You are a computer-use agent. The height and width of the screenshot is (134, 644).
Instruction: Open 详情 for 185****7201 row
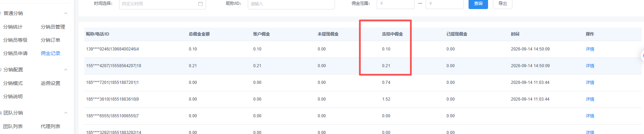pos(590,82)
